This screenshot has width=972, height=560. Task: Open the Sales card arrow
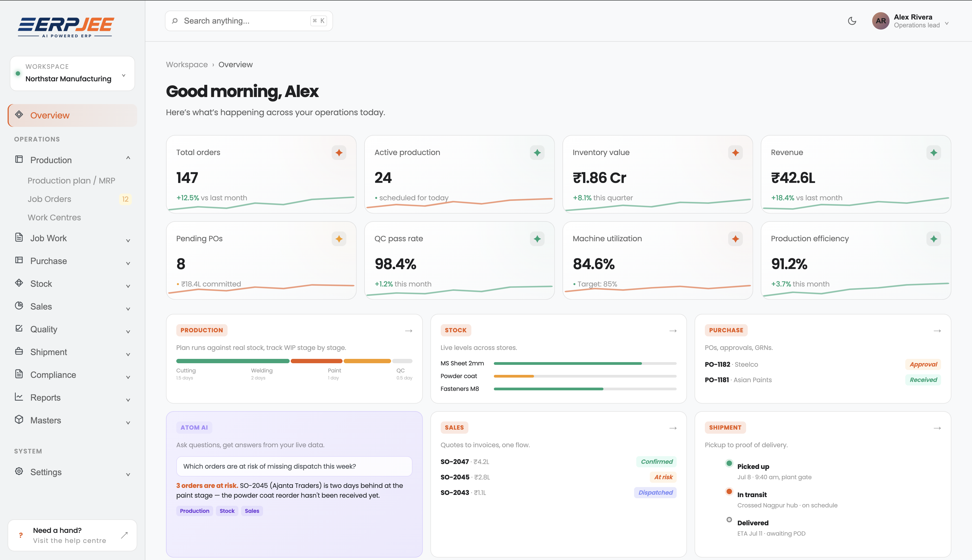673,428
